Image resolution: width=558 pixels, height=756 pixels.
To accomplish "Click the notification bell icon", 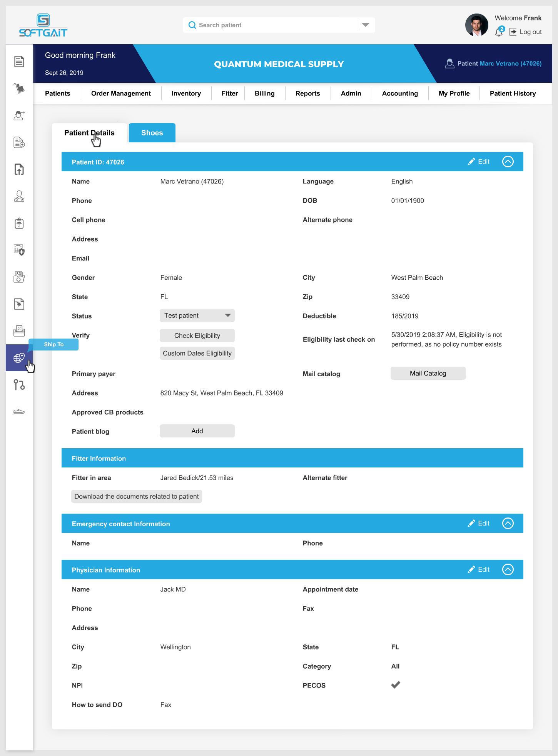I will (499, 32).
